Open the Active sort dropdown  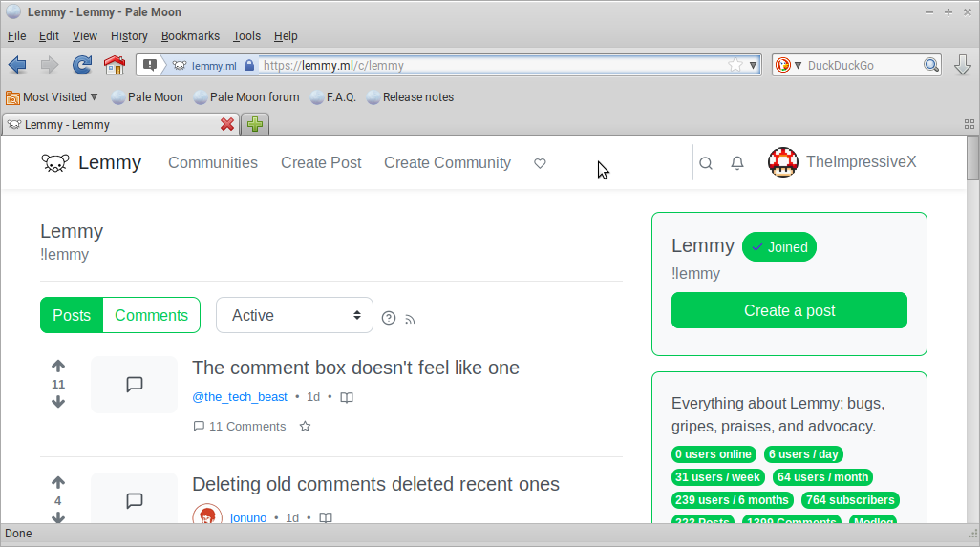click(294, 315)
